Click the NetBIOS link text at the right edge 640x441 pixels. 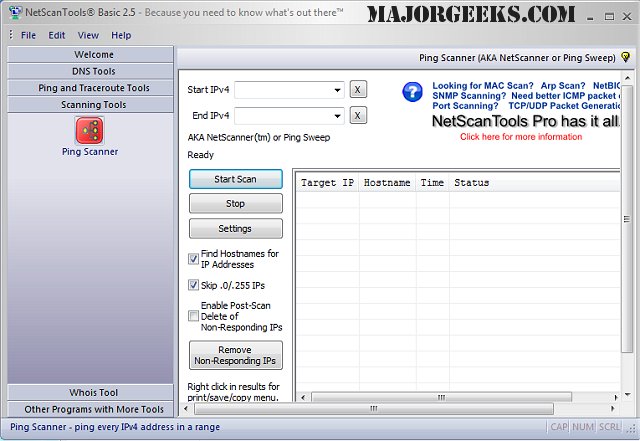tap(606, 86)
